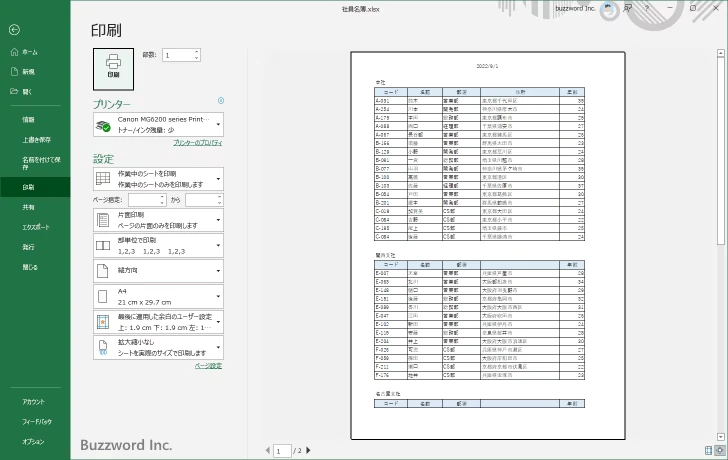Click the help question mark icon
This screenshot has width=728, height=460.
tap(647, 8)
